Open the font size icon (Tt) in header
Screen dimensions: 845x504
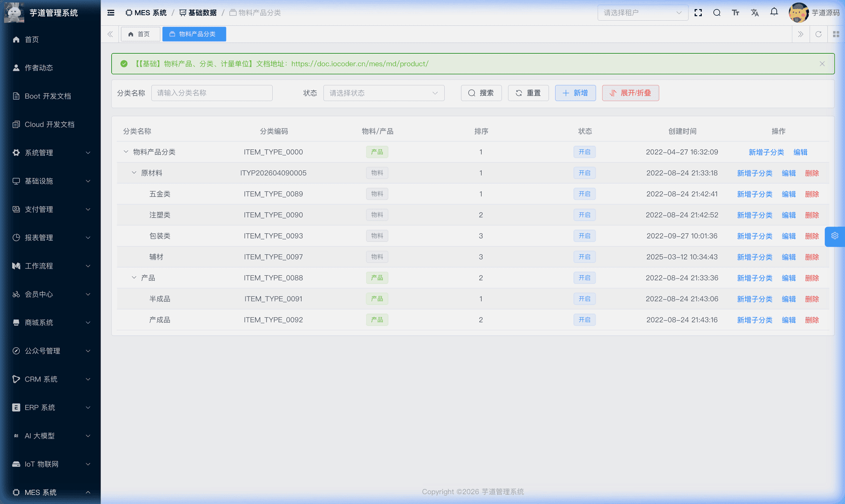coord(735,13)
